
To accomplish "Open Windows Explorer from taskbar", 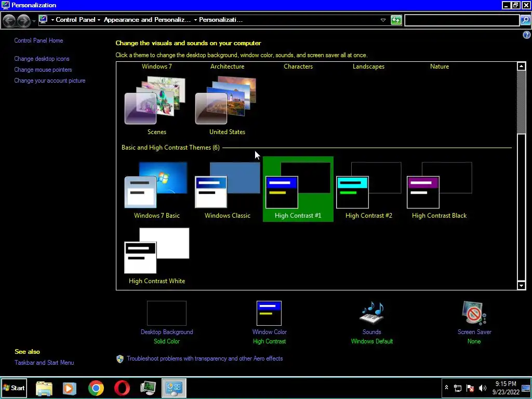I will pos(44,388).
